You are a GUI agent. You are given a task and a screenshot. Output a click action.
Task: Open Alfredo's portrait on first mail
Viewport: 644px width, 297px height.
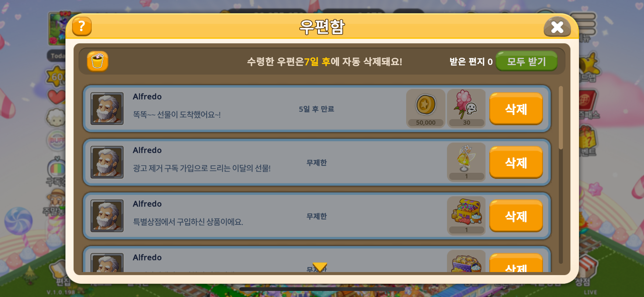(107, 109)
